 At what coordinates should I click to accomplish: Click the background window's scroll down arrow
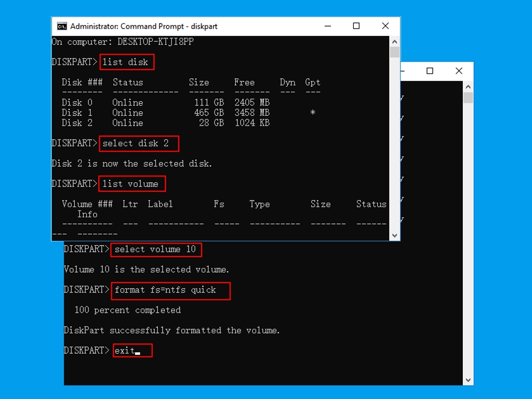(468, 380)
